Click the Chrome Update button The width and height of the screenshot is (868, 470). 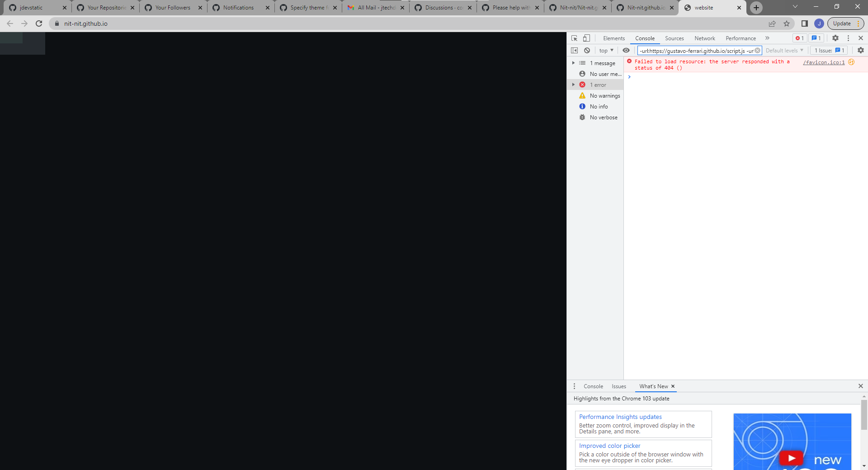[x=846, y=23]
